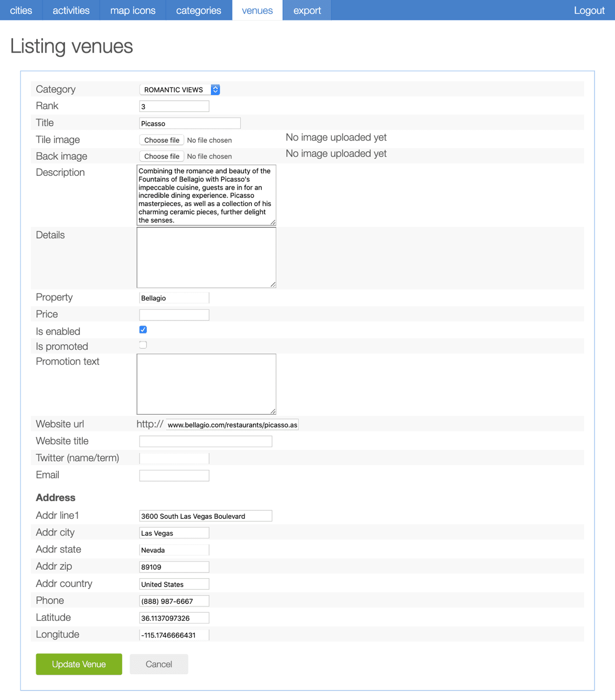Click the Addr city field
615x700 pixels.
174,533
